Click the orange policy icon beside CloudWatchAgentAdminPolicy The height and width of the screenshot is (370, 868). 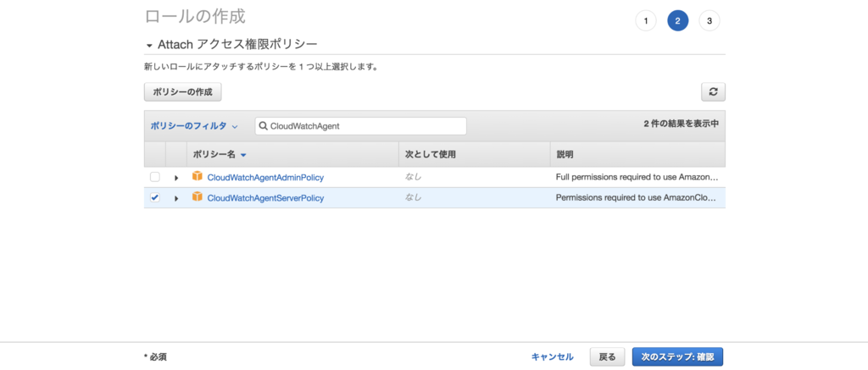pyautogui.click(x=197, y=176)
